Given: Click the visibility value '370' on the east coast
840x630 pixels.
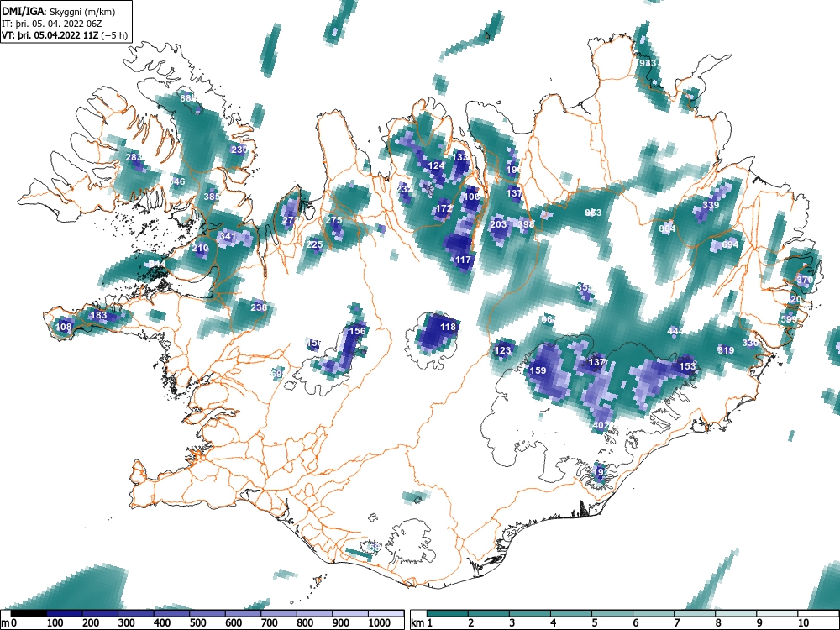Looking at the screenshot, I should [805, 280].
